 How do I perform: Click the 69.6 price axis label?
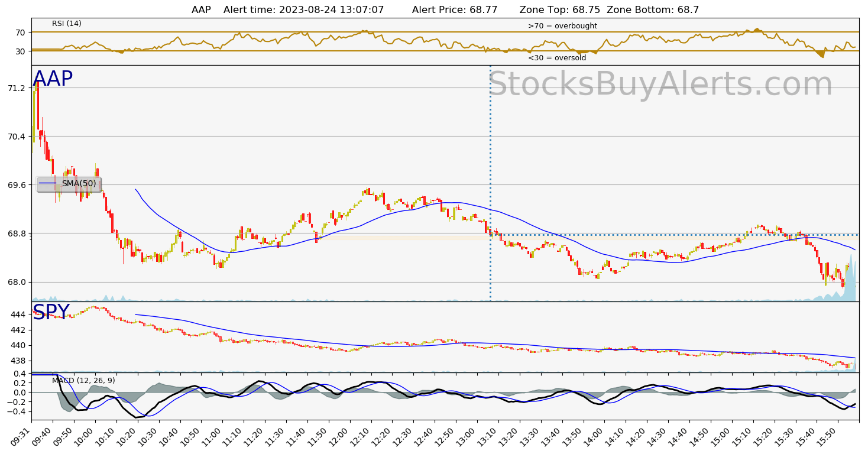[x=16, y=185]
